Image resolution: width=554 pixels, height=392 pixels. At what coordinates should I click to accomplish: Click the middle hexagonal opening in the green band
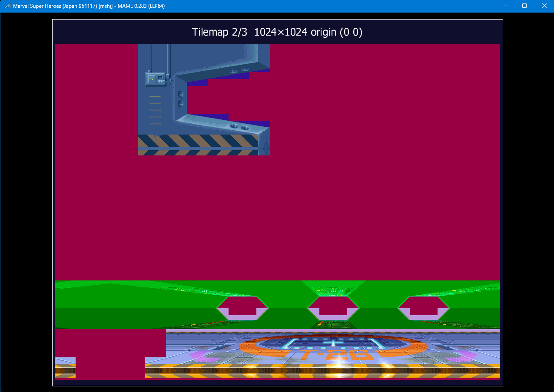(x=333, y=308)
